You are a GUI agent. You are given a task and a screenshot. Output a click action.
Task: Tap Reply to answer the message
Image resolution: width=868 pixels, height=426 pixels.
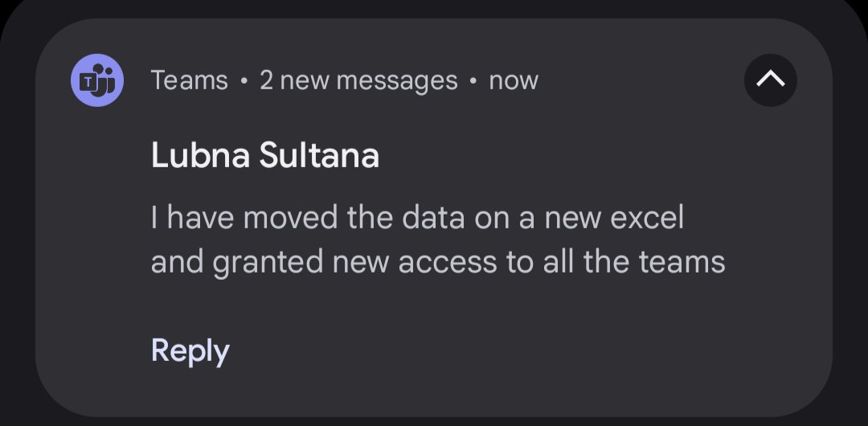click(x=190, y=350)
